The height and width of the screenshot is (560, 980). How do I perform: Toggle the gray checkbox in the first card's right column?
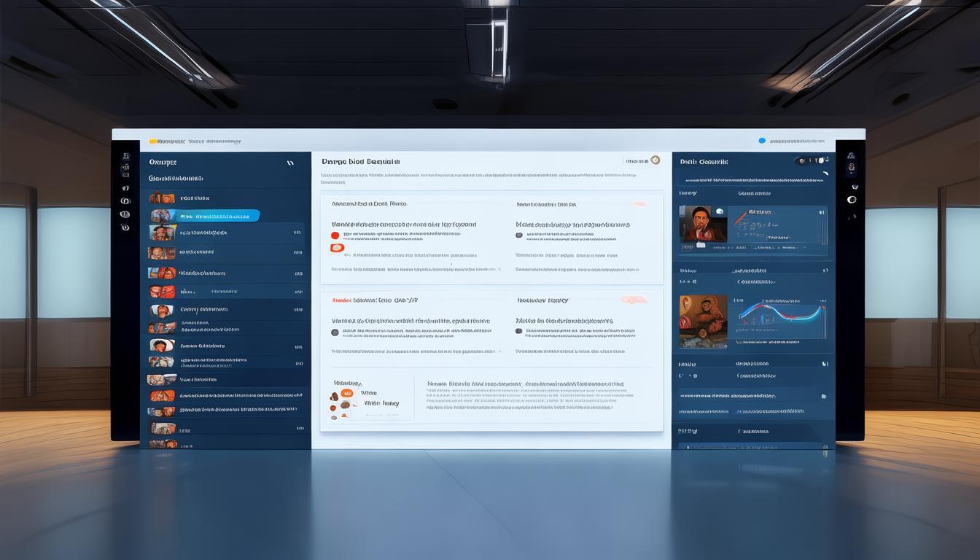click(519, 236)
